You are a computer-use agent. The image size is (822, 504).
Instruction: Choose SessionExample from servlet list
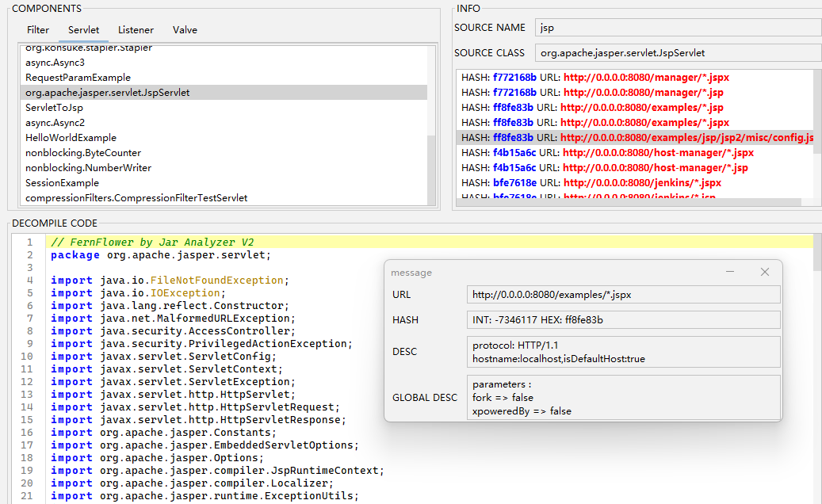pyautogui.click(x=61, y=183)
